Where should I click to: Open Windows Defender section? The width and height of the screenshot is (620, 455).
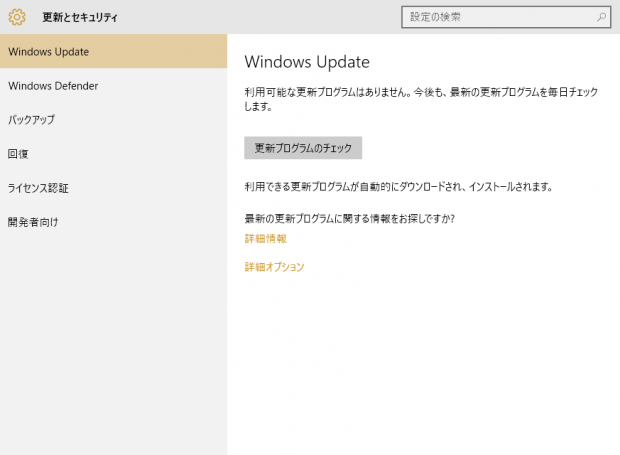coord(113,86)
